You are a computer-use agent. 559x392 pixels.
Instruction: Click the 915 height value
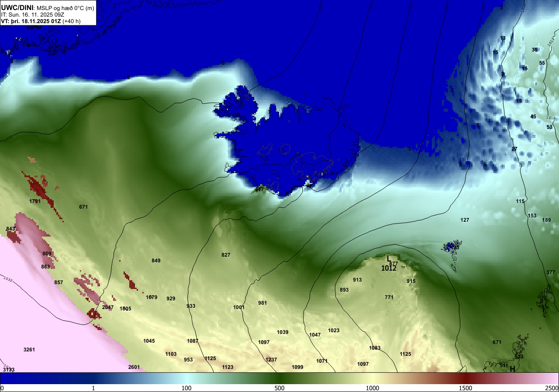pos(411,281)
